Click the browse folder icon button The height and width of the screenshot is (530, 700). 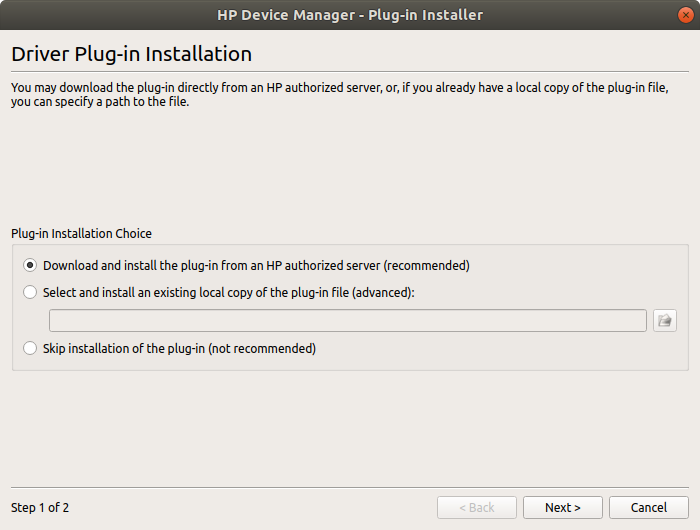click(x=665, y=320)
